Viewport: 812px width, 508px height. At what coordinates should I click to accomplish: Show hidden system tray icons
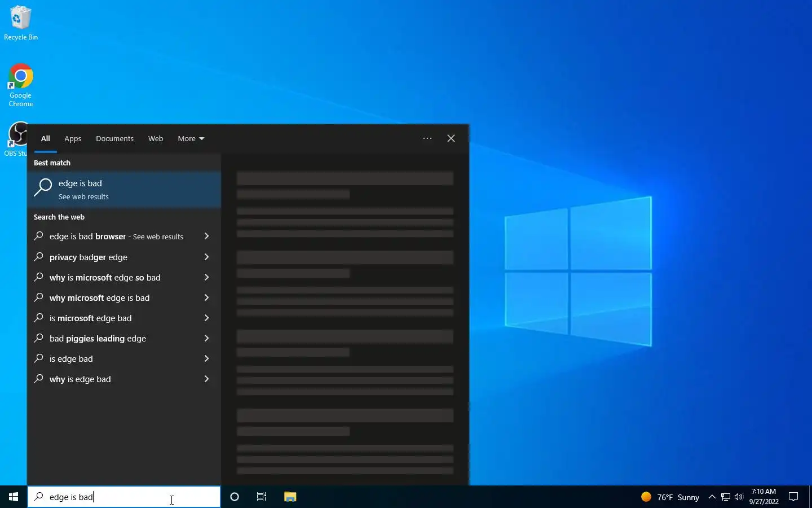[x=712, y=497]
